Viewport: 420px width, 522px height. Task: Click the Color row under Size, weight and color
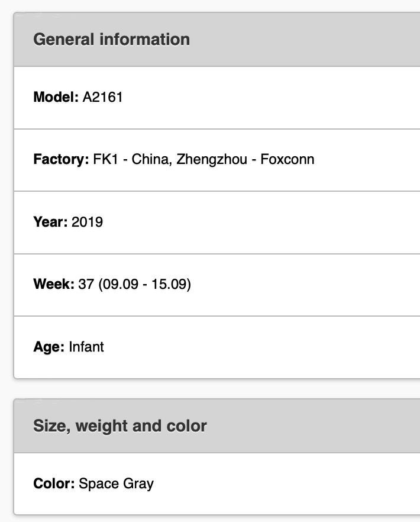(x=217, y=484)
